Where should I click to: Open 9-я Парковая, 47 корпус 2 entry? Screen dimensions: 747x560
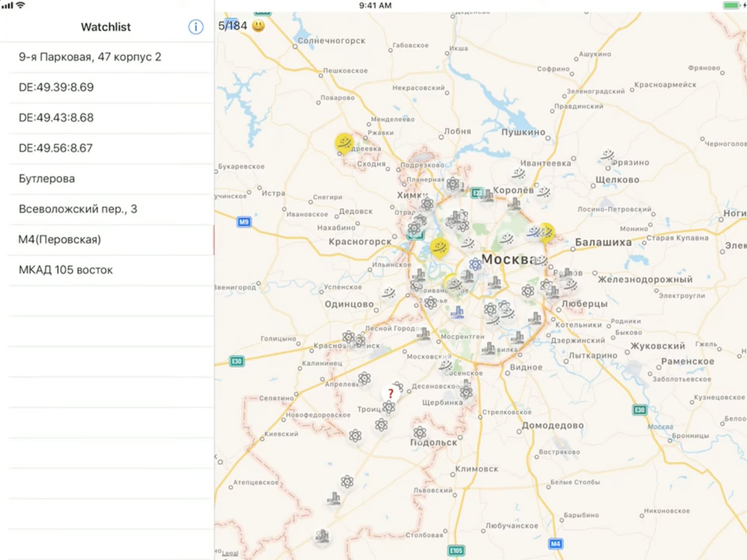coord(90,57)
